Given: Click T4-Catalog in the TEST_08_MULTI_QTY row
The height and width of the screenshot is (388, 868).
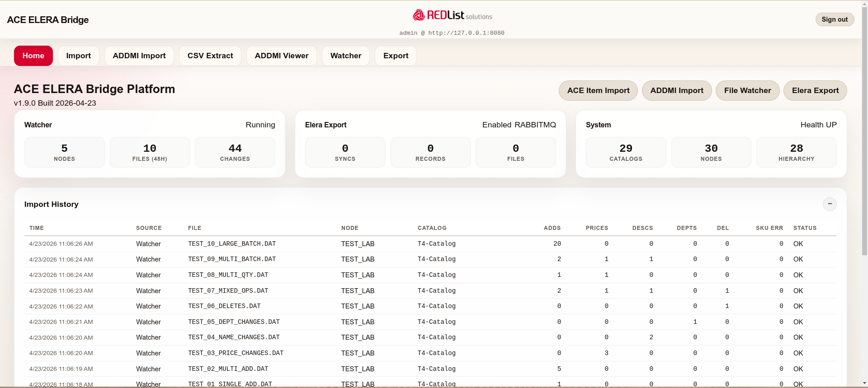Looking at the screenshot, I should [x=437, y=275].
